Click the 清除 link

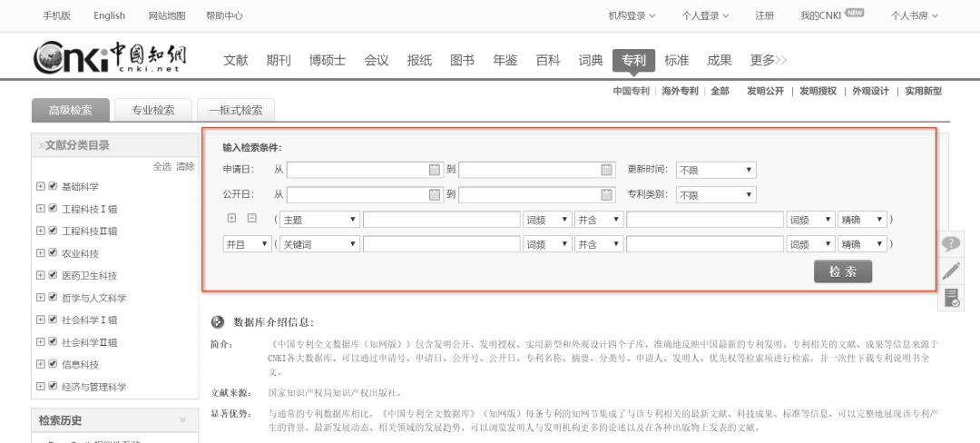[x=185, y=166]
